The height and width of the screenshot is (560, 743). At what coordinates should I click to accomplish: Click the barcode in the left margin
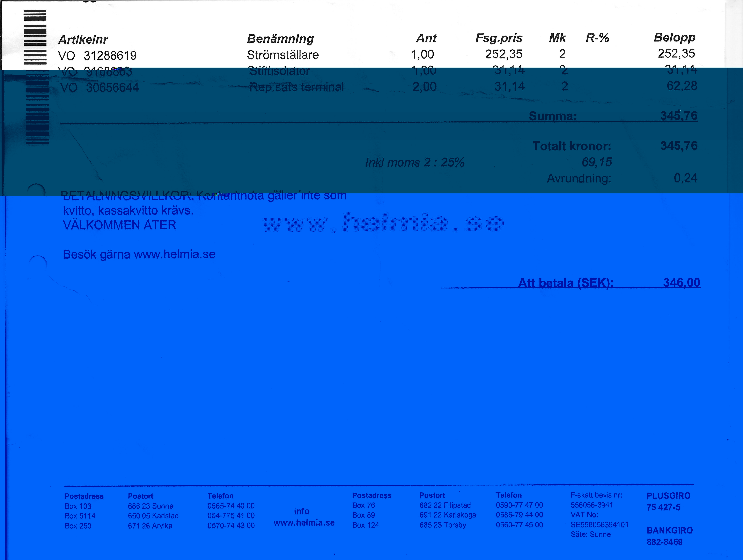tap(36, 77)
